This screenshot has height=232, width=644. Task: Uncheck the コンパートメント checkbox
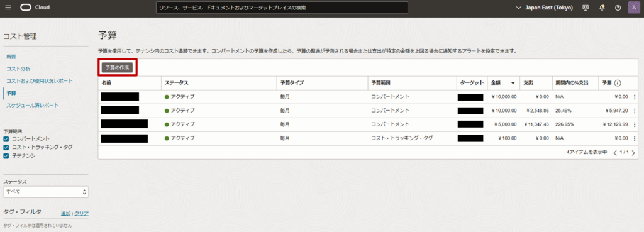point(6,140)
